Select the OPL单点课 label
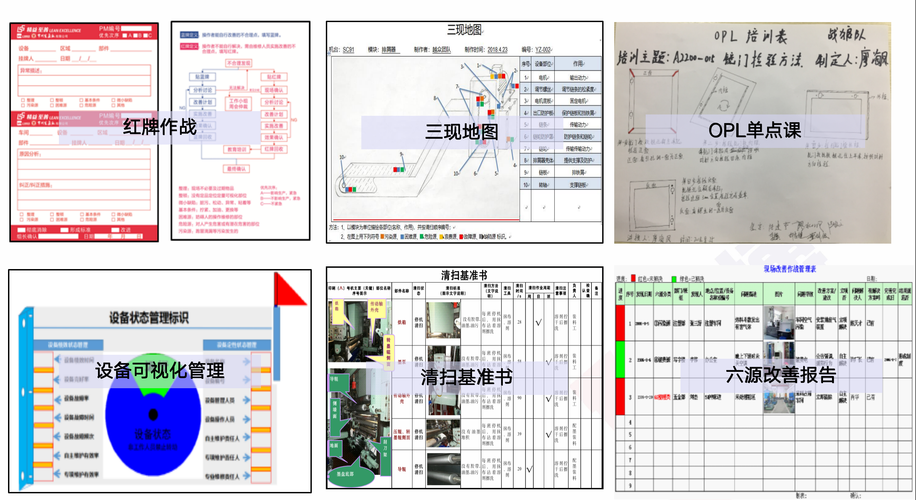 (755, 130)
